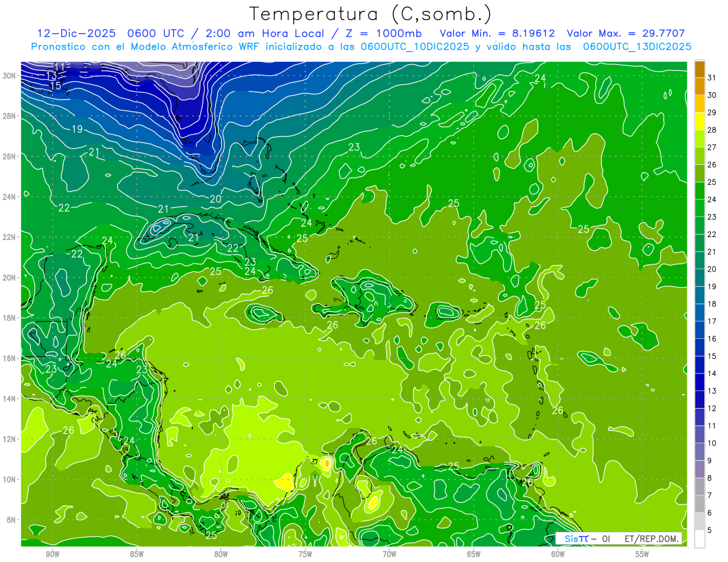Click the "28N" latitude axis label
Screen dimensions: 728x562
click(10, 116)
